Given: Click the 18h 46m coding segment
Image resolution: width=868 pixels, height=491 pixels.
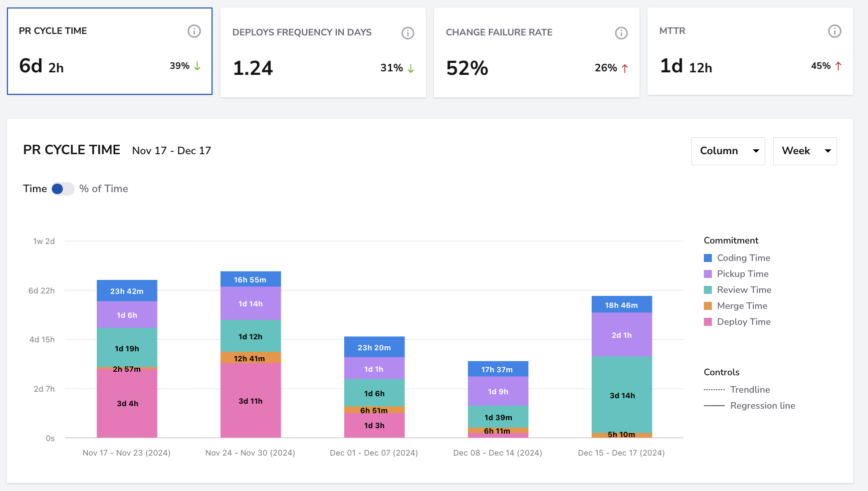Looking at the screenshot, I should [622, 305].
